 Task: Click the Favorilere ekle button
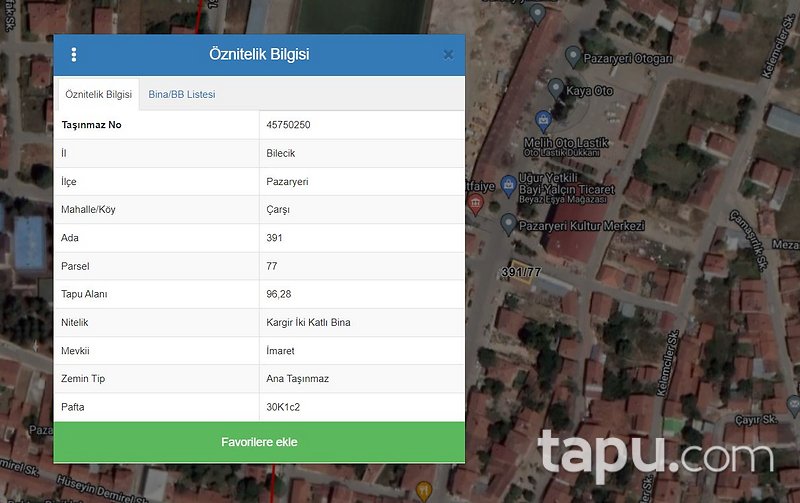[259, 442]
